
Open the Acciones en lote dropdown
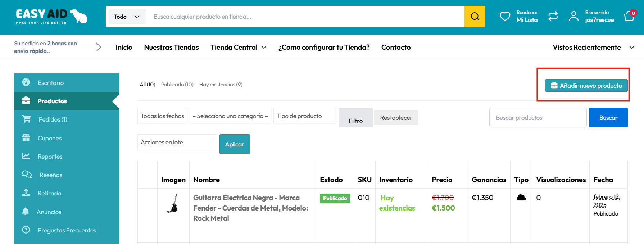click(x=177, y=142)
